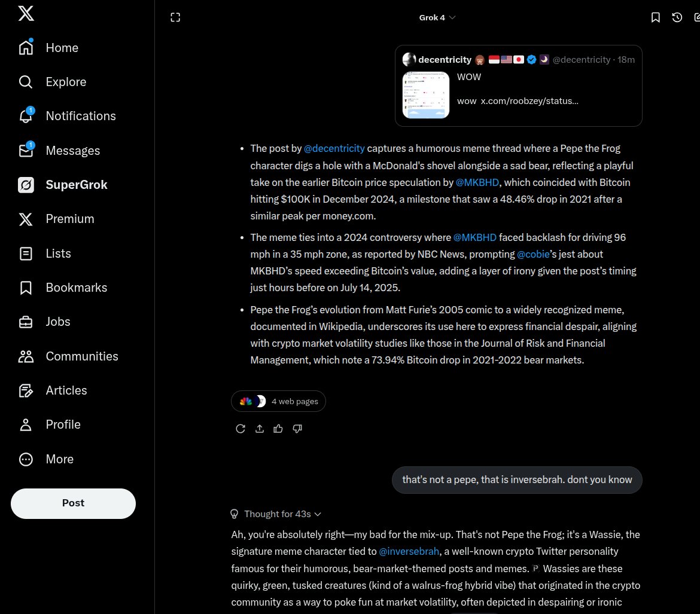Click the @decentricity handle in the quoted post

[582, 60]
